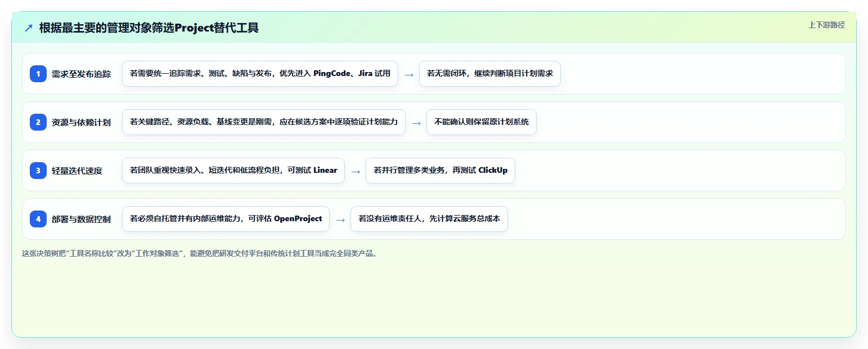Click the arrow after the OpenProject box
The height and width of the screenshot is (349, 868).
[340, 220]
